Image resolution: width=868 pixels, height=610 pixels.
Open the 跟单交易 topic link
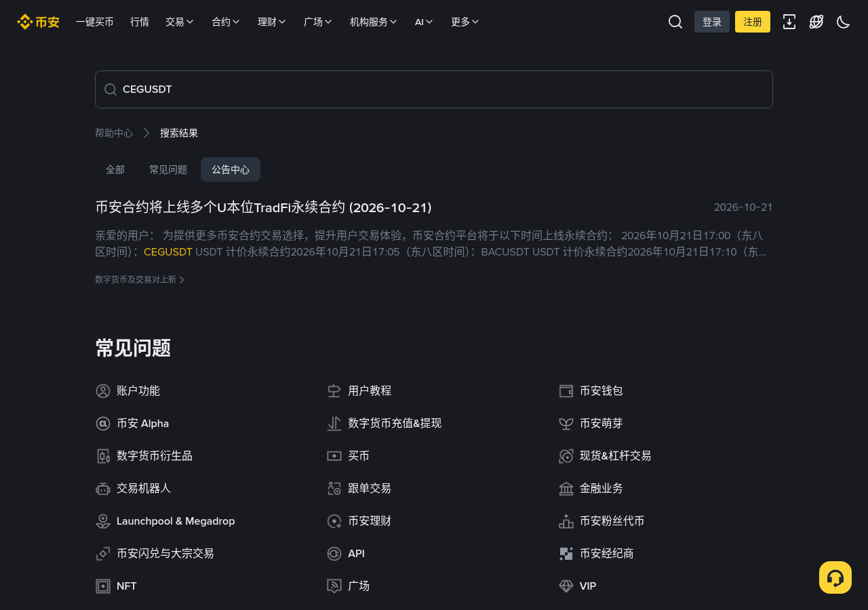point(370,489)
